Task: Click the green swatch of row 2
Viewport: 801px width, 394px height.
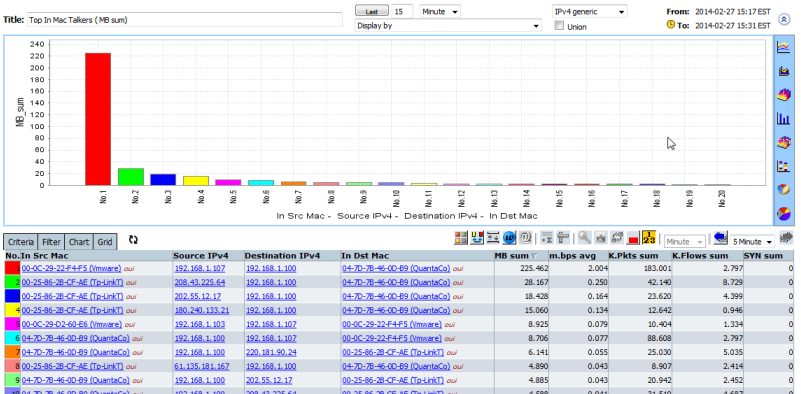Action: tap(12, 282)
